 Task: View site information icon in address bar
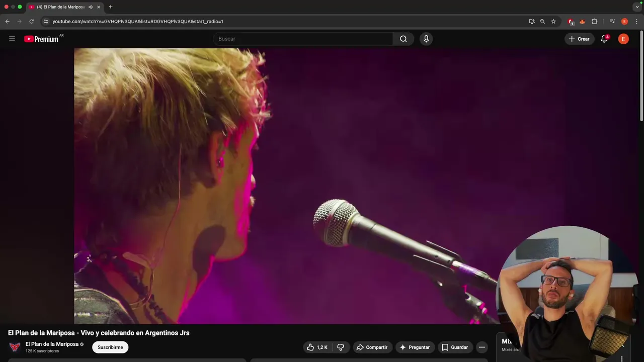click(x=46, y=22)
